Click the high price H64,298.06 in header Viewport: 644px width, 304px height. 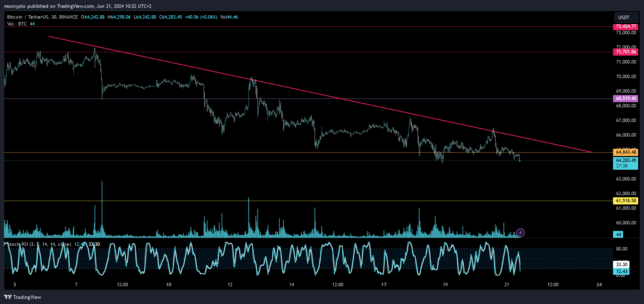[x=119, y=17]
